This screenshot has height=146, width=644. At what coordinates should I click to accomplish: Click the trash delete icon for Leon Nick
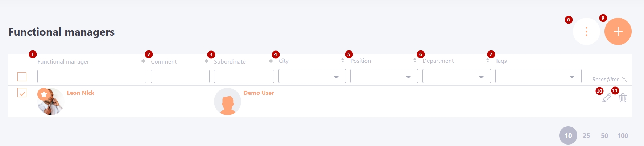pos(623,98)
